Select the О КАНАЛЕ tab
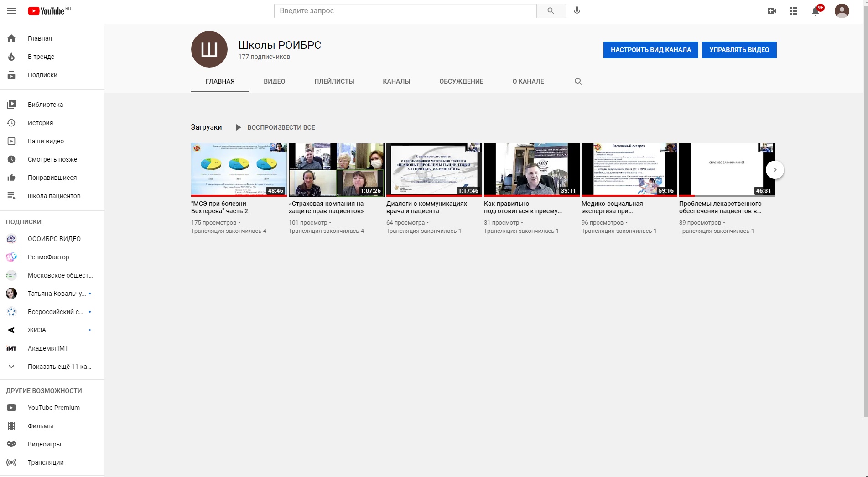The image size is (868, 477). click(528, 81)
